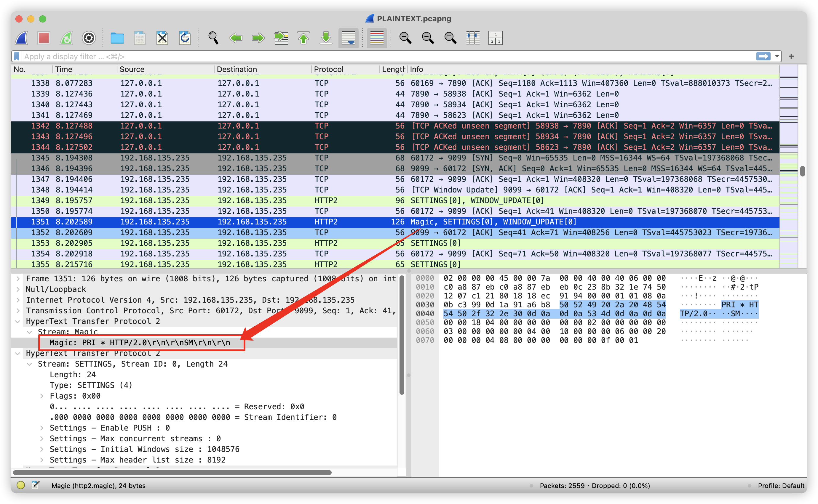Image resolution: width=818 pixels, height=504 pixels.
Task: Click the expert info yellow circle indicator
Action: (x=21, y=485)
